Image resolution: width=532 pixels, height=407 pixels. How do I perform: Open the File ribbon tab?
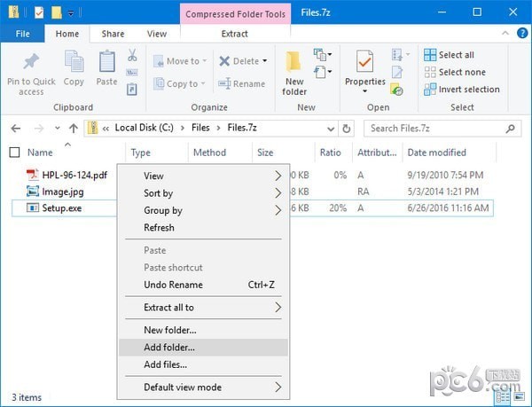(23, 34)
